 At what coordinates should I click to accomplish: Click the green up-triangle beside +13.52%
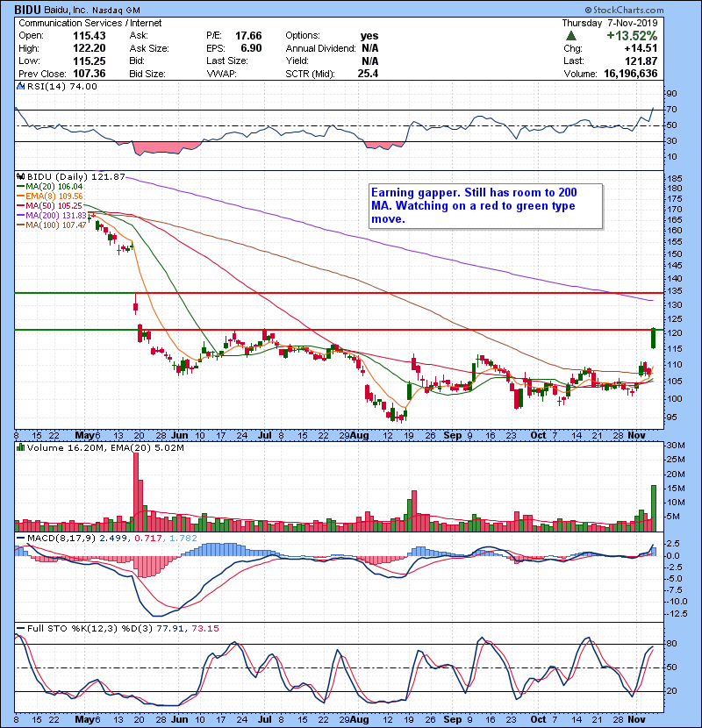pos(571,36)
